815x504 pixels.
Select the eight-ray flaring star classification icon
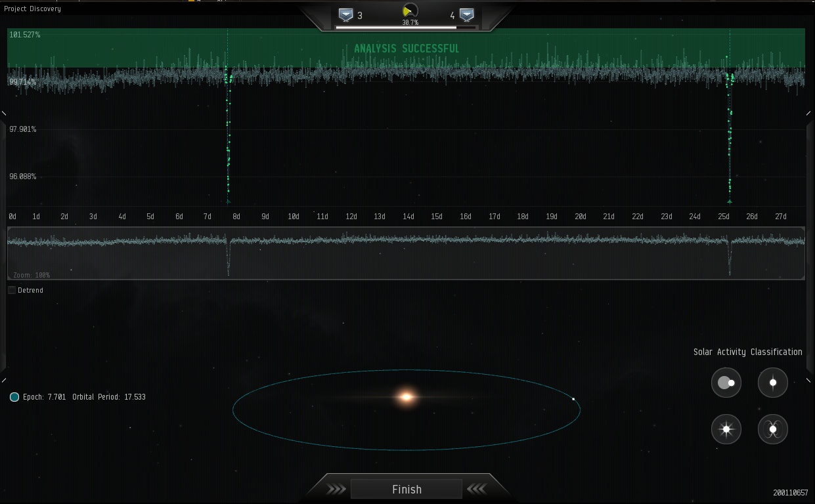tap(726, 430)
